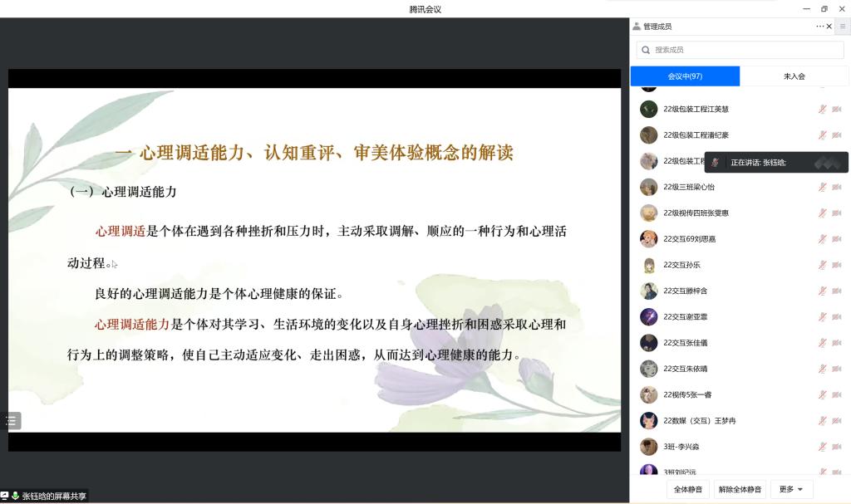
Task: Click avatar of 22交互谢亚霏
Action: 648,316
